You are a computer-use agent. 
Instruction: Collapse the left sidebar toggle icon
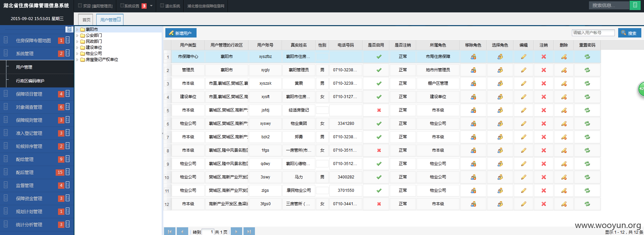click(69, 29)
